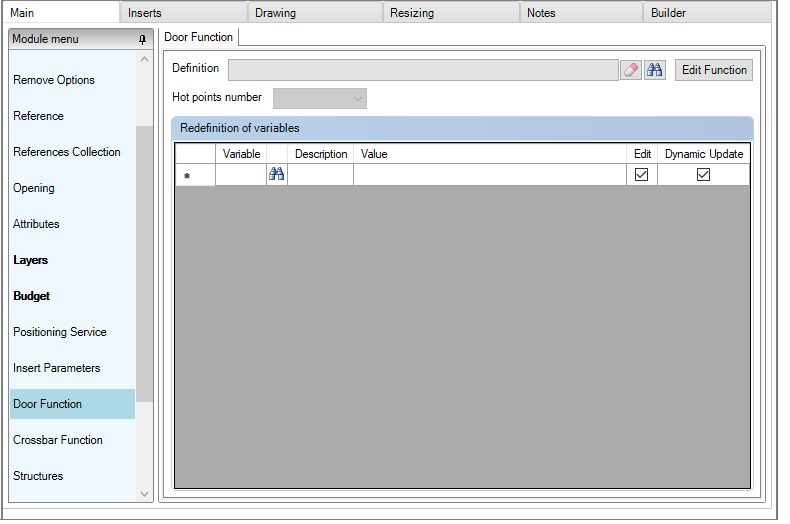Select Door Function in module menu

(72, 404)
